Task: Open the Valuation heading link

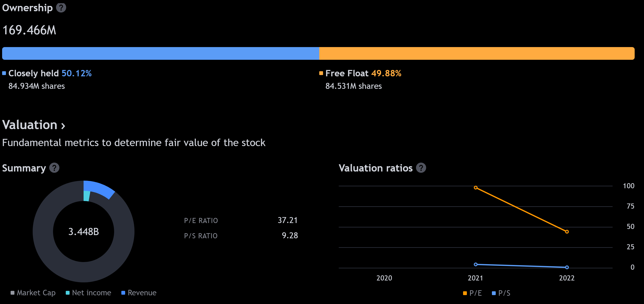Action: pyautogui.click(x=30, y=125)
